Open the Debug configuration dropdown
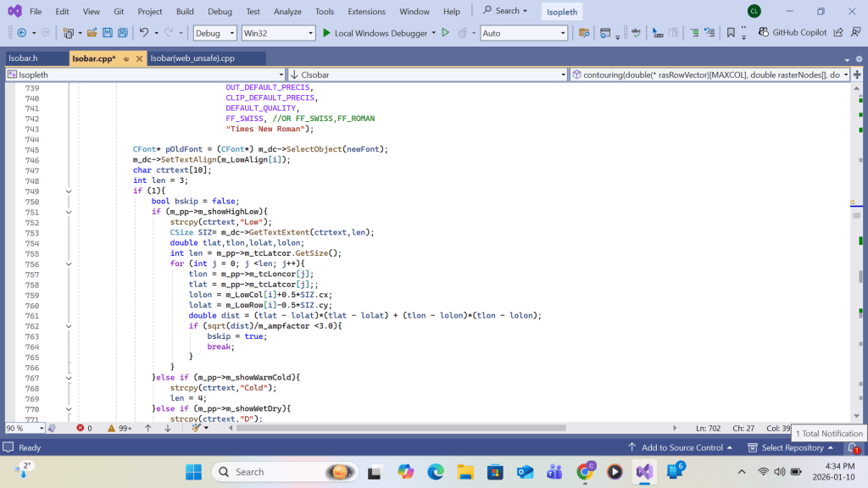This screenshot has width=868, height=488. pos(215,33)
